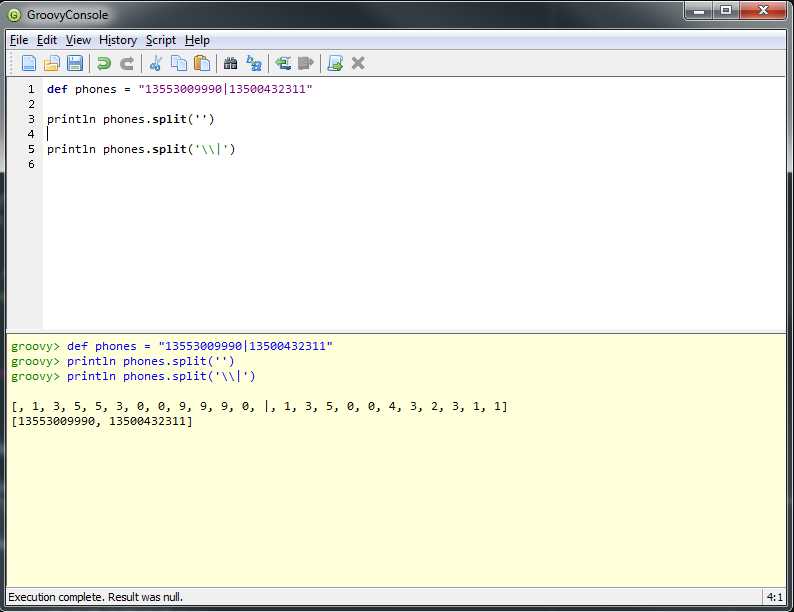Click output line groovy> println phones.split('')
794x612 pixels.
pos(123,361)
